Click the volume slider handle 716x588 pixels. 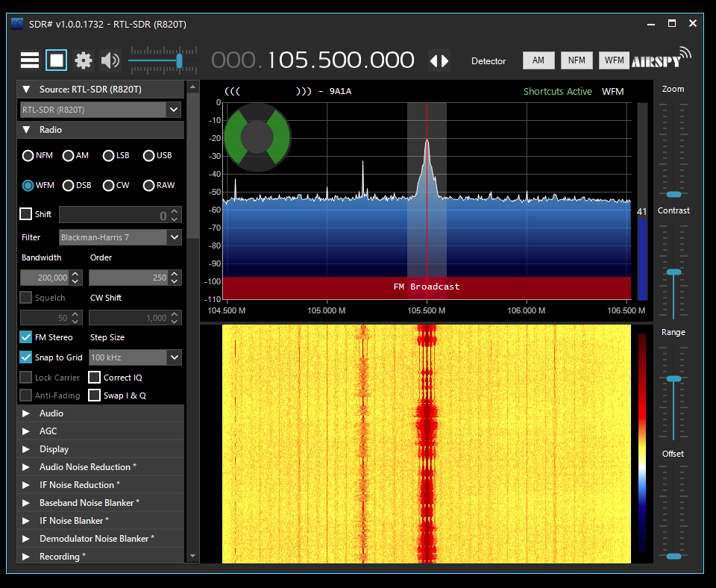coord(180,60)
